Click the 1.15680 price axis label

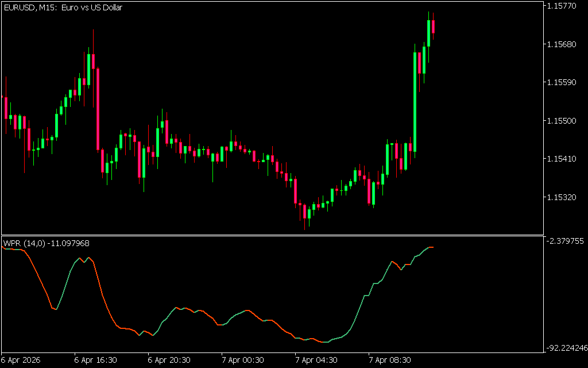pos(564,44)
